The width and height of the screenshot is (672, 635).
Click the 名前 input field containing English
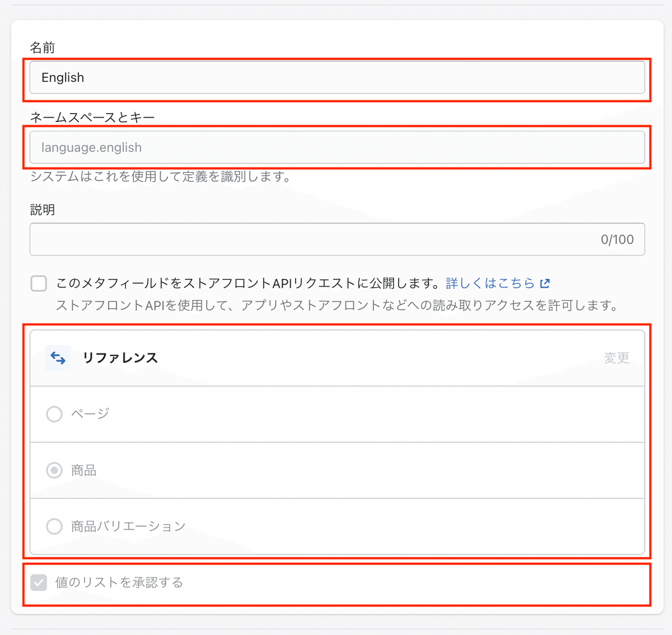(337, 77)
